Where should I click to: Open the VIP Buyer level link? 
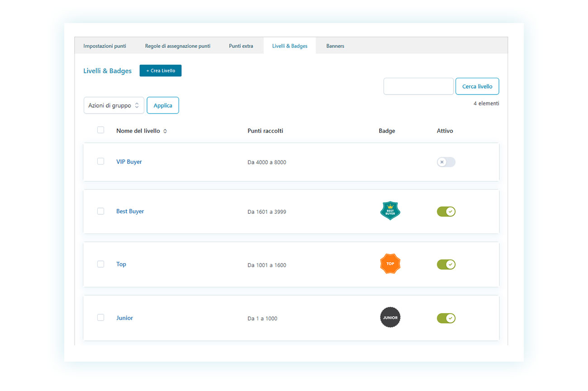tap(129, 161)
